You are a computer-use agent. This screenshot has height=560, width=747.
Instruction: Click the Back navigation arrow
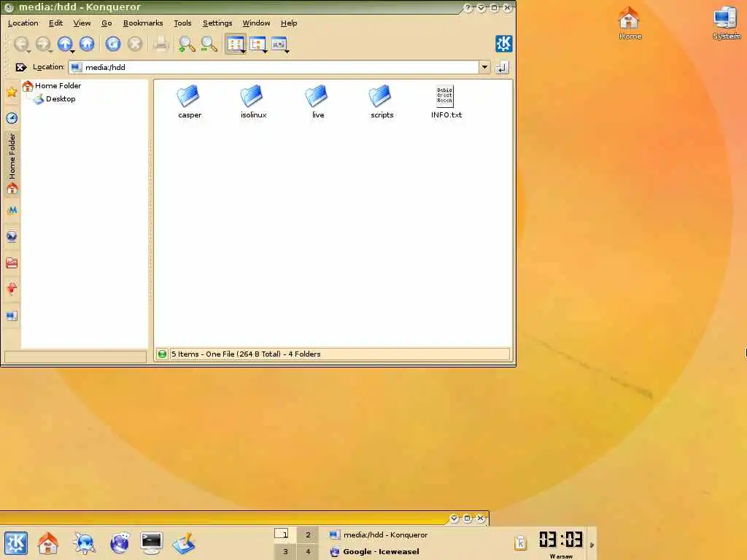(21, 44)
